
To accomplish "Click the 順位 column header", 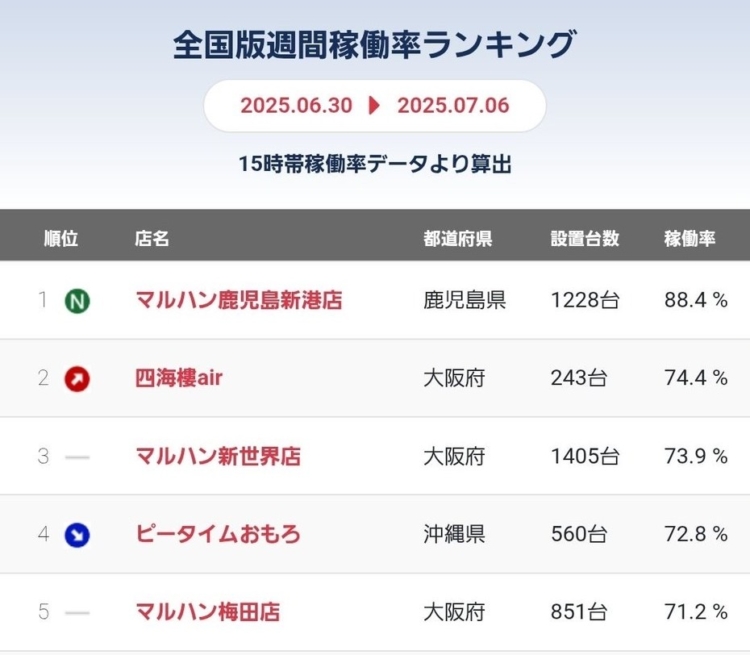I will (61, 238).
